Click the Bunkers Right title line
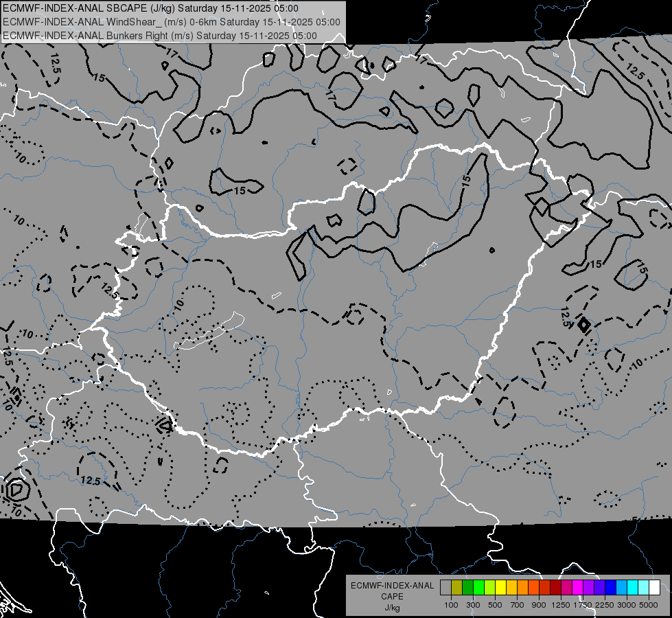Screen dimensions: 672x618 coord(160,36)
